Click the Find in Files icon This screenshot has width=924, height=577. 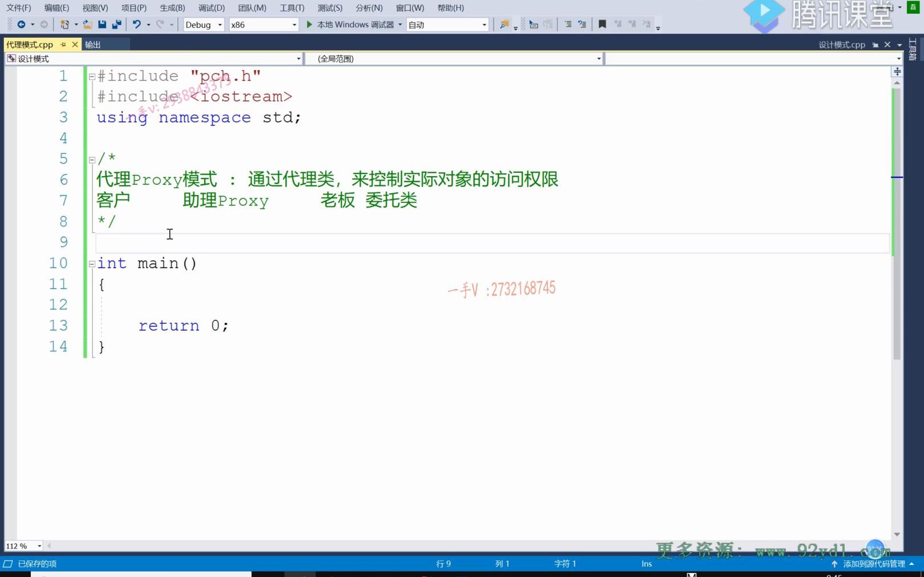[504, 25]
